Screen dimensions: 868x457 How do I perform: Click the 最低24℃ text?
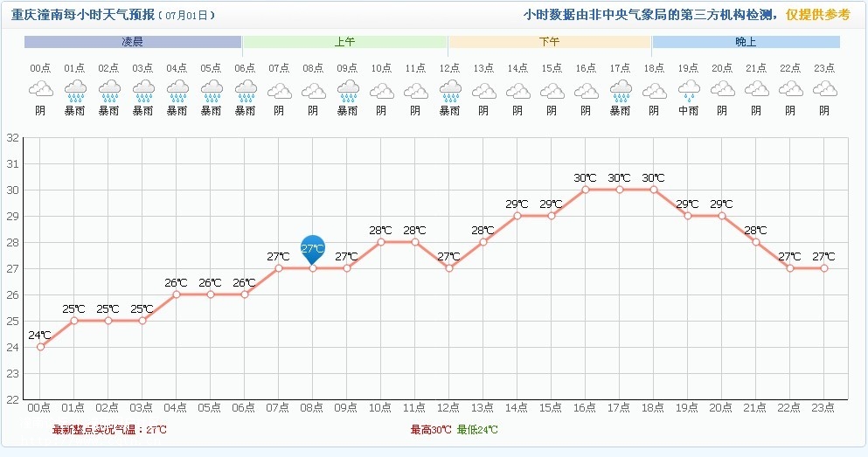click(477, 430)
